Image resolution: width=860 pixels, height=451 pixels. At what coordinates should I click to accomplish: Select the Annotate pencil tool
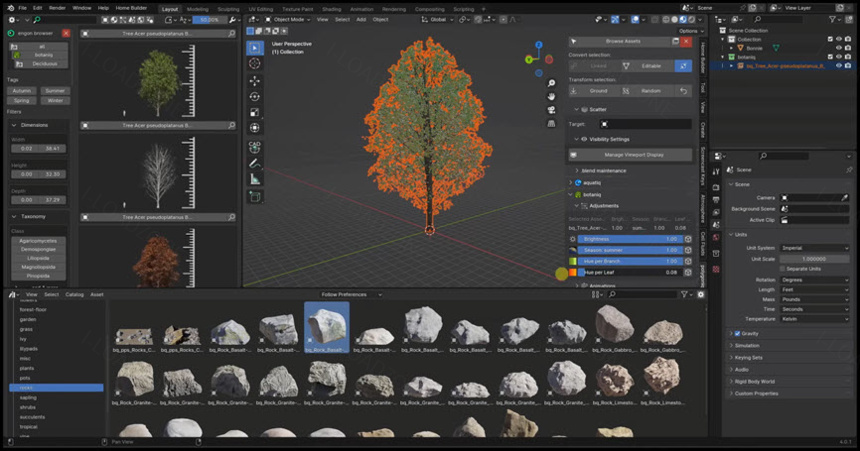click(254, 164)
